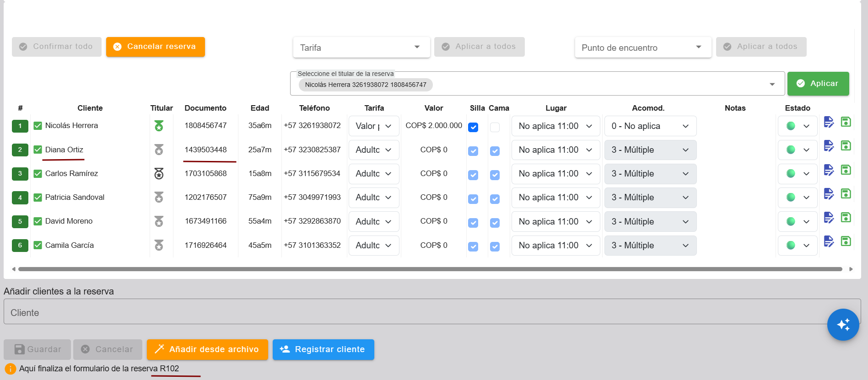Click Nicolás Herrera's green titular medal icon
The width and height of the screenshot is (868, 380).
coord(159,126)
